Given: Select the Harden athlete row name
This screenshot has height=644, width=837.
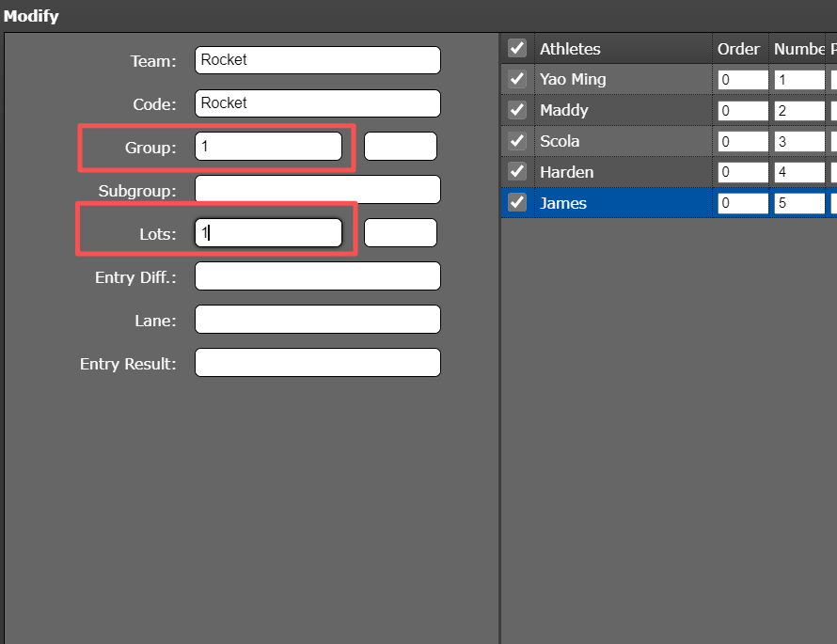Looking at the screenshot, I should click(566, 173).
